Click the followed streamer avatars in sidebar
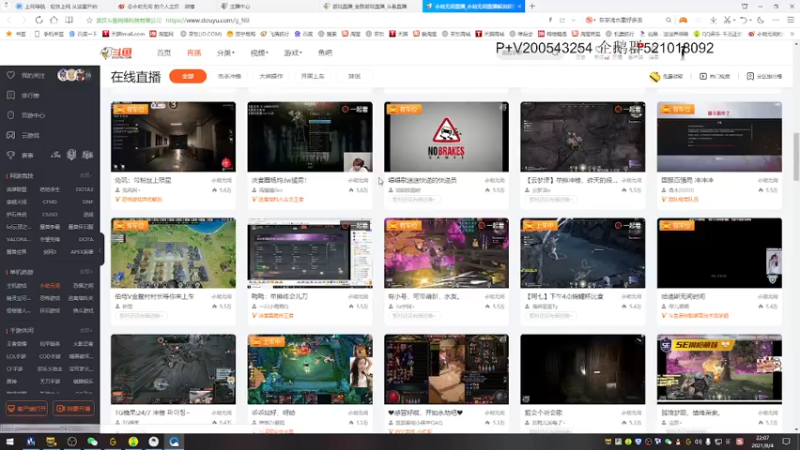Screen dimensions: 800x450 pyautogui.click(x=74, y=75)
